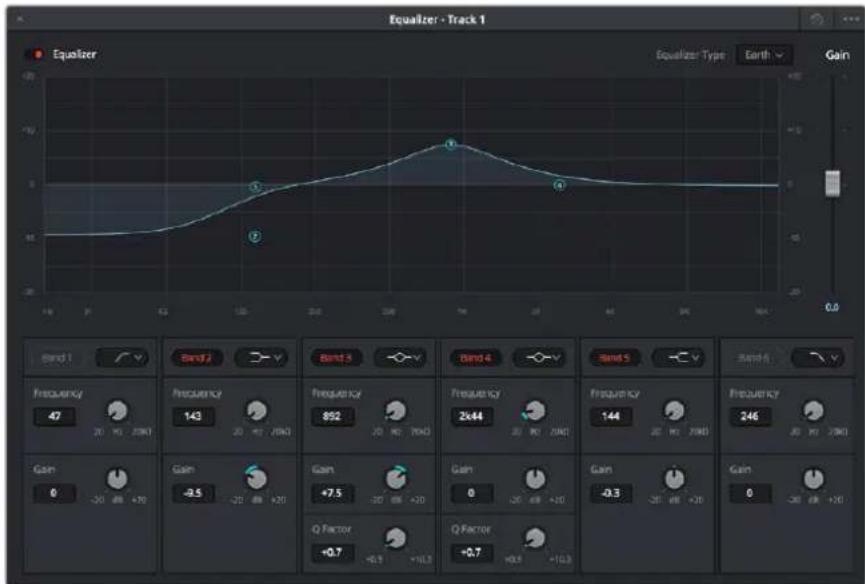Click Band 4 gain field showing 0
Viewport: 865px width, 584px height.
coord(472,493)
